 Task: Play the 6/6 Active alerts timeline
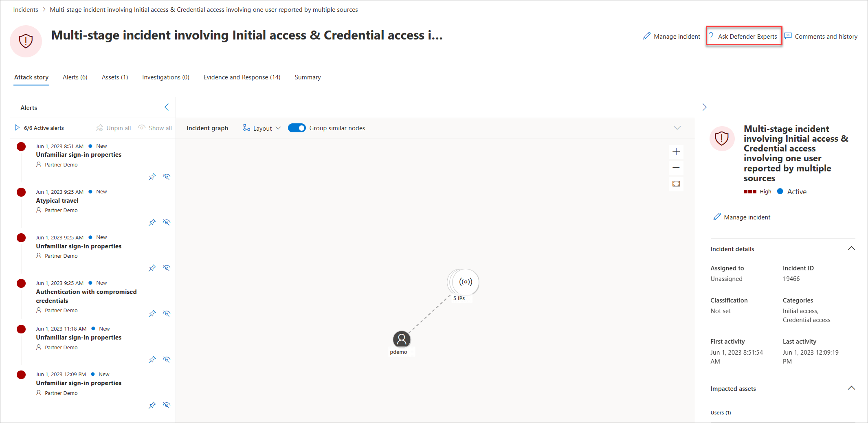17,128
